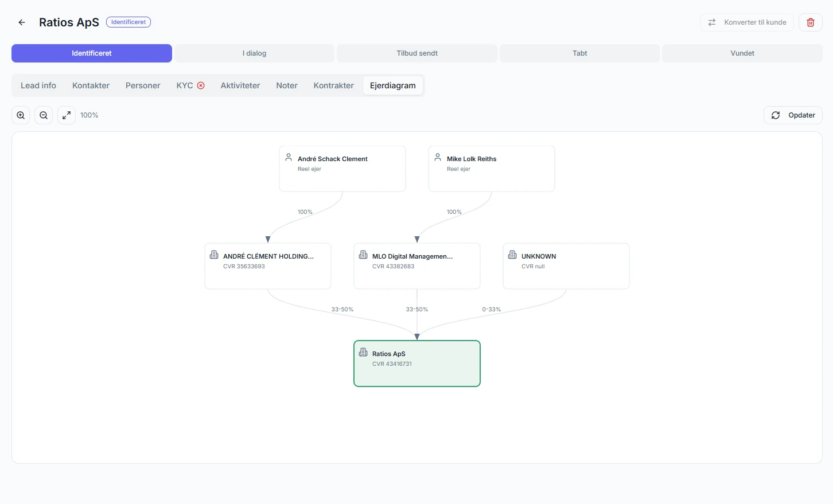The height and width of the screenshot is (504, 833).
Task: Zoom in on the ownership diagram
Action: [x=21, y=115]
